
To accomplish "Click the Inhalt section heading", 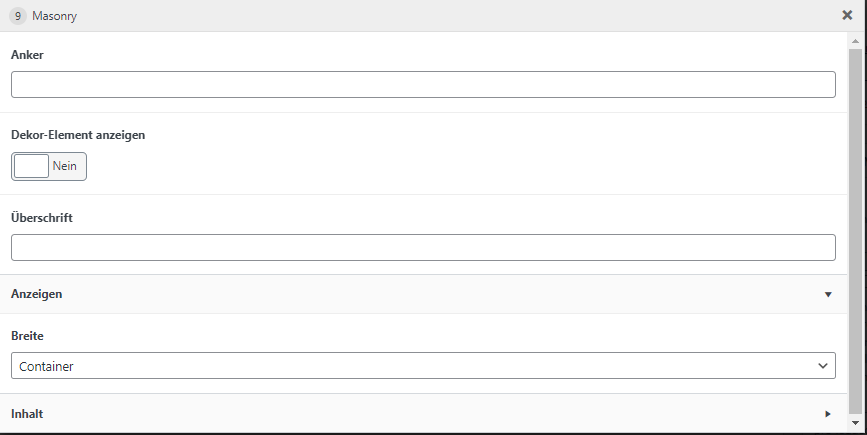I will tap(27, 413).
